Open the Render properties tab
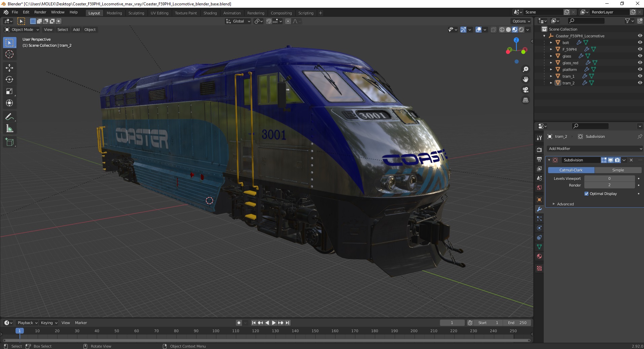 pyautogui.click(x=539, y=150)
